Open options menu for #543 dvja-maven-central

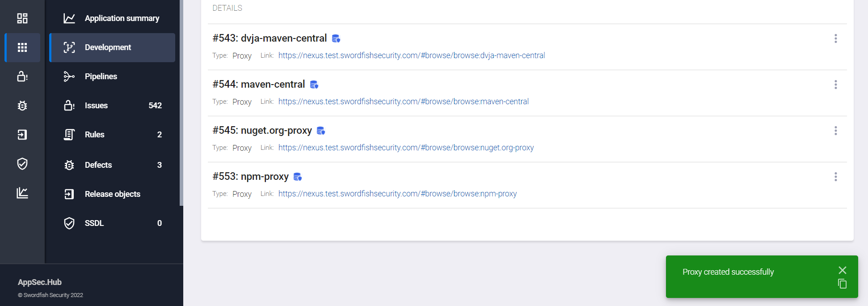click(835, 38)
